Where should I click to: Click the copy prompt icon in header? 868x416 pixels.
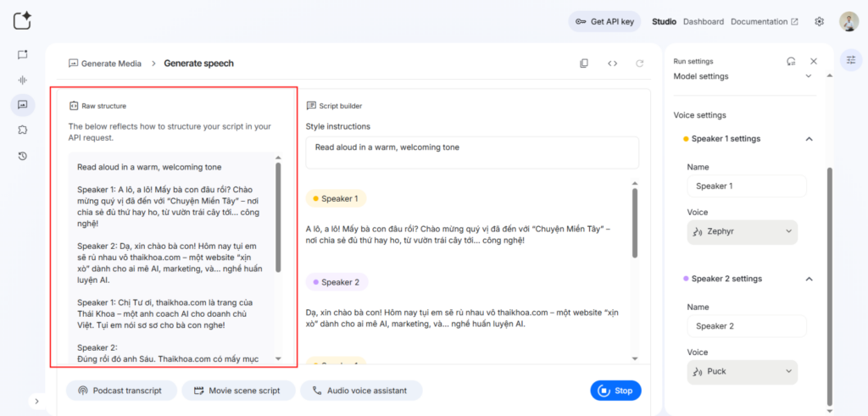(x=583, y=63)
